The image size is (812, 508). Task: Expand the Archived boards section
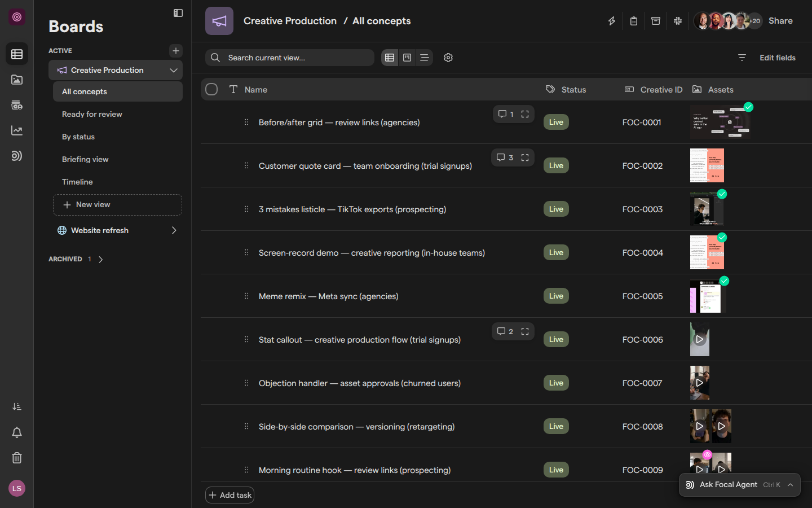click(101, 260)
